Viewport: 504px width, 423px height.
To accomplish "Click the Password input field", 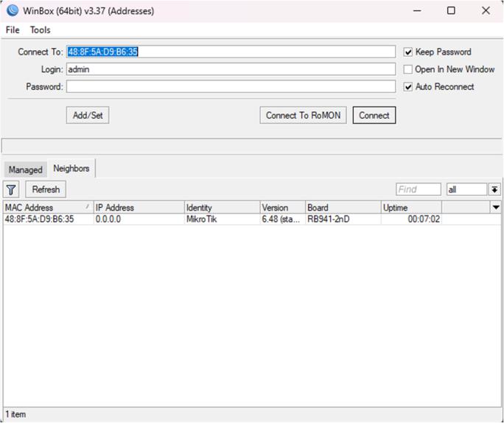I will click(231, 87).
